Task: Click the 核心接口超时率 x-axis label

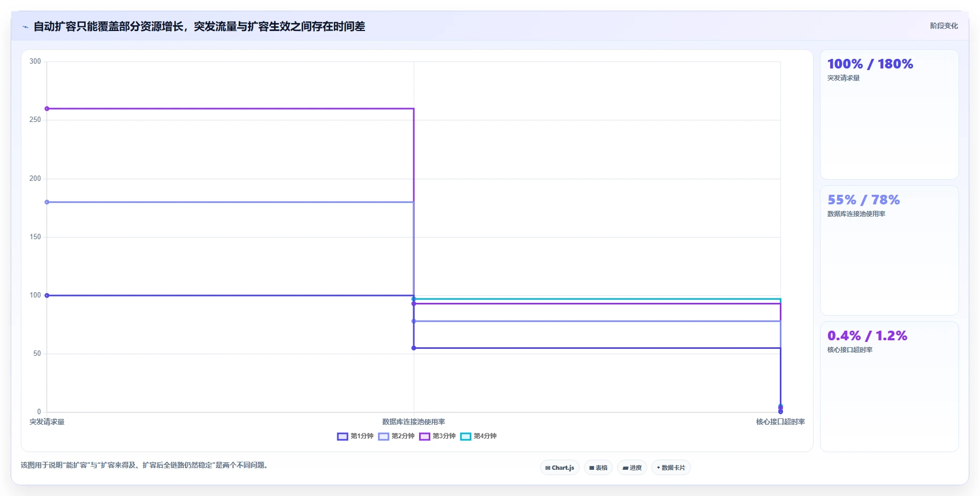Action: pyautogui.click(x=780, y=422)
